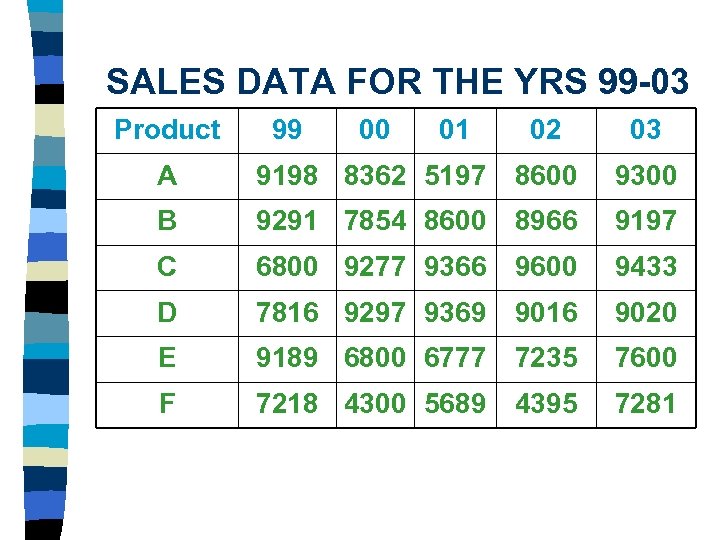The image size is (720, 540).
Task: Click the Product F row label
Action: tap(167, 403)
